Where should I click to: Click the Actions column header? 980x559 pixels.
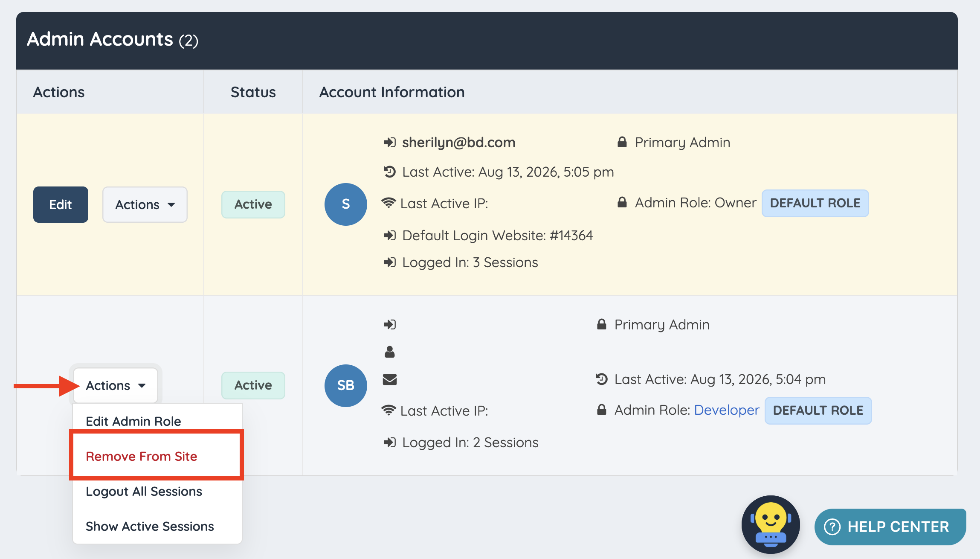pos(59,92)
